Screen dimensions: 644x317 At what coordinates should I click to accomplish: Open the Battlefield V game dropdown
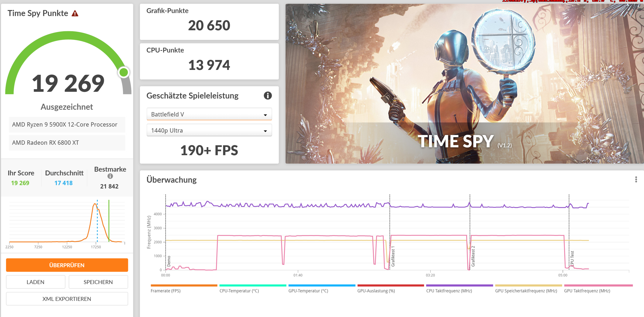pos(209,114)
